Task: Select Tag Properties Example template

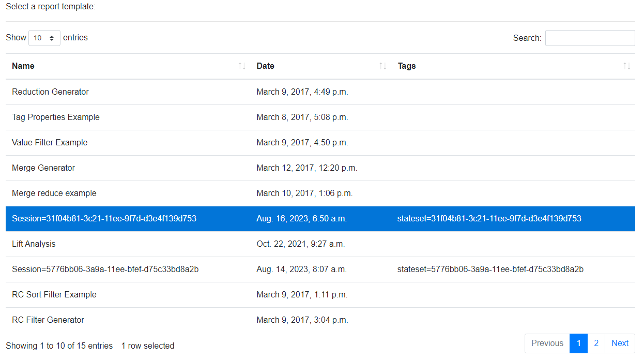Action: [56, 117]
